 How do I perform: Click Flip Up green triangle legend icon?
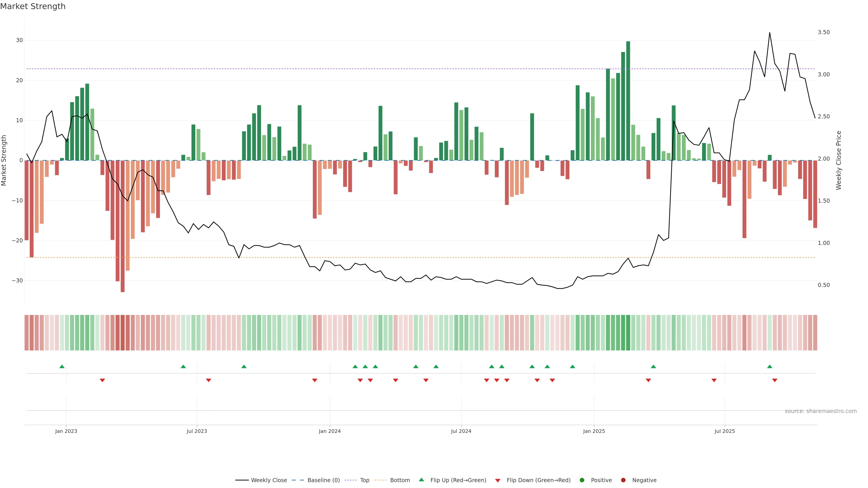click(x=421, y=480)
